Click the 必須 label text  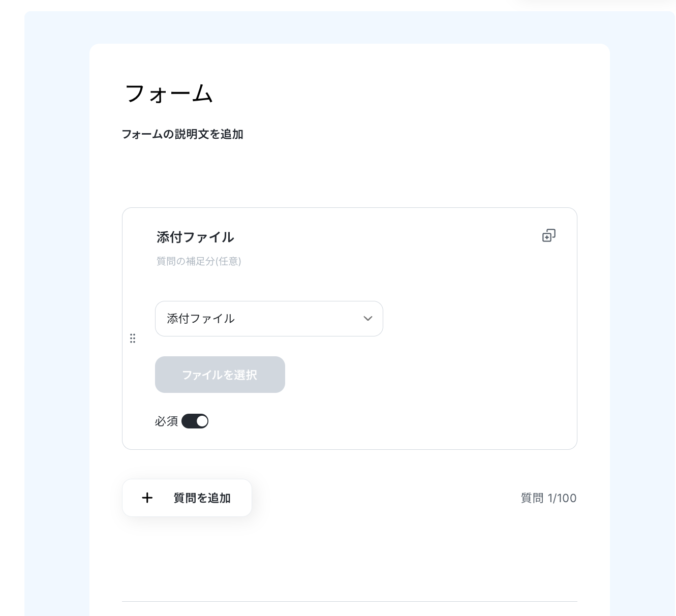coord(167,421)
